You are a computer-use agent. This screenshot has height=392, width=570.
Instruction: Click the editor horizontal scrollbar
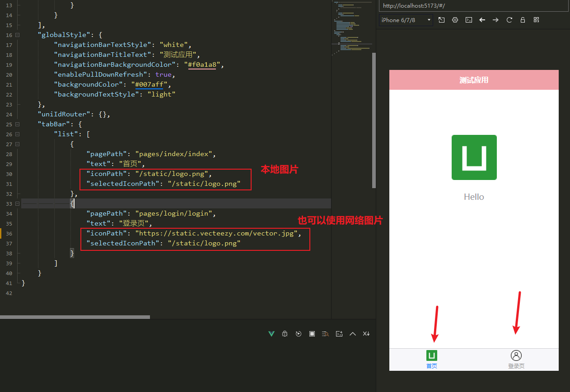pyautogui.click(x=75, y=317)
